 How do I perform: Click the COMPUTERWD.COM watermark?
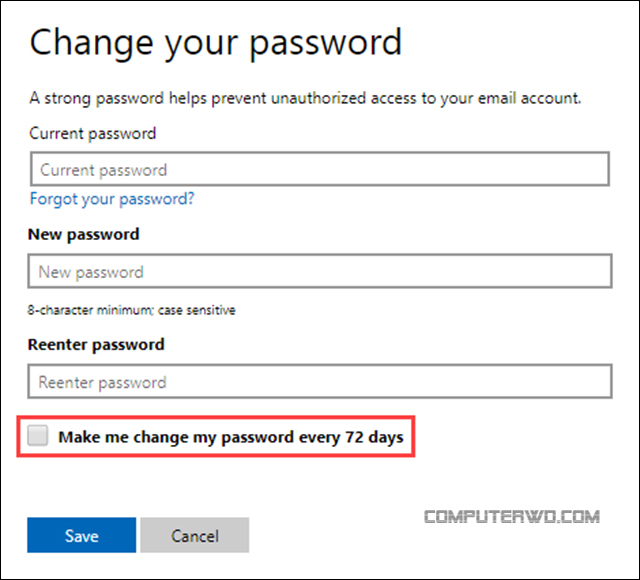(512, 517)
